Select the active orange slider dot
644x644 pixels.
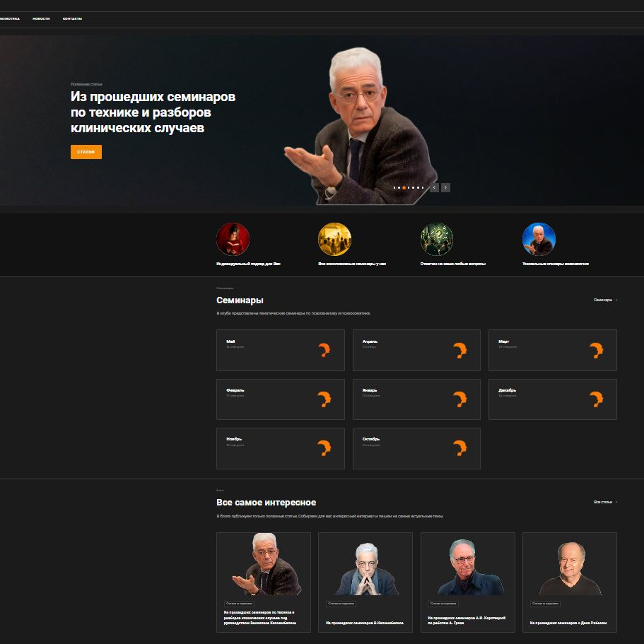404,187
